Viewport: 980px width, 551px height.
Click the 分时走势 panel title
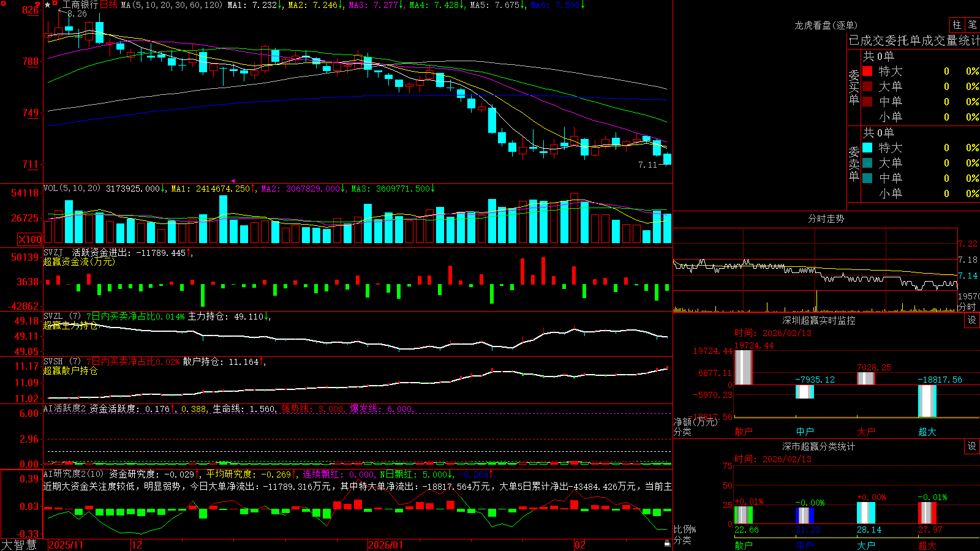click(x=826, y=219)
